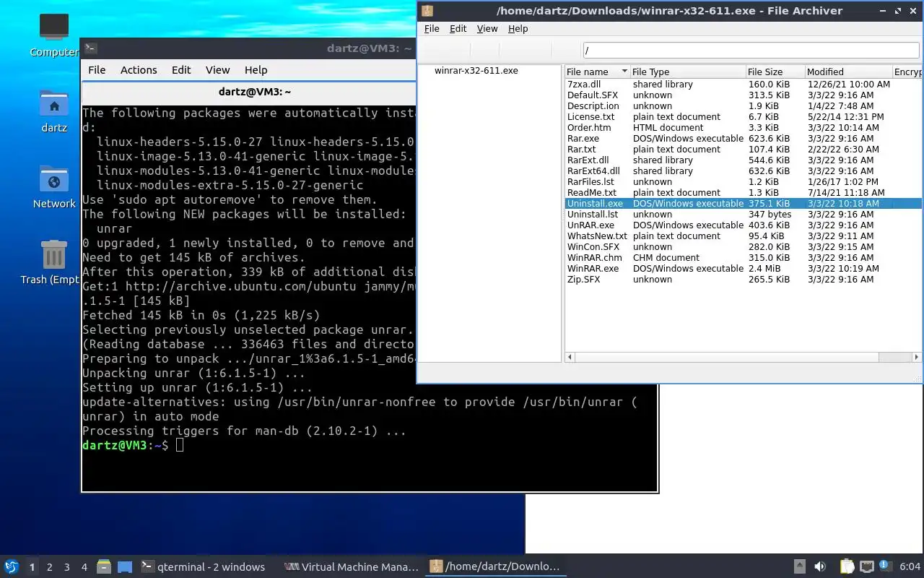This screenshot has width=924, height=578.
Task: Switch to the qterminal taskbar entry
Action: (203, 566)
